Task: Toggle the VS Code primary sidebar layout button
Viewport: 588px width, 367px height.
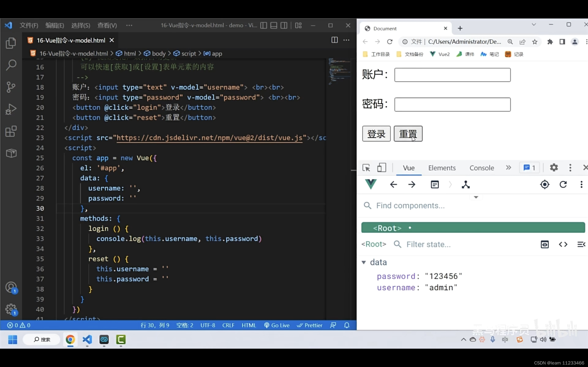Action: tap(264, 25)
